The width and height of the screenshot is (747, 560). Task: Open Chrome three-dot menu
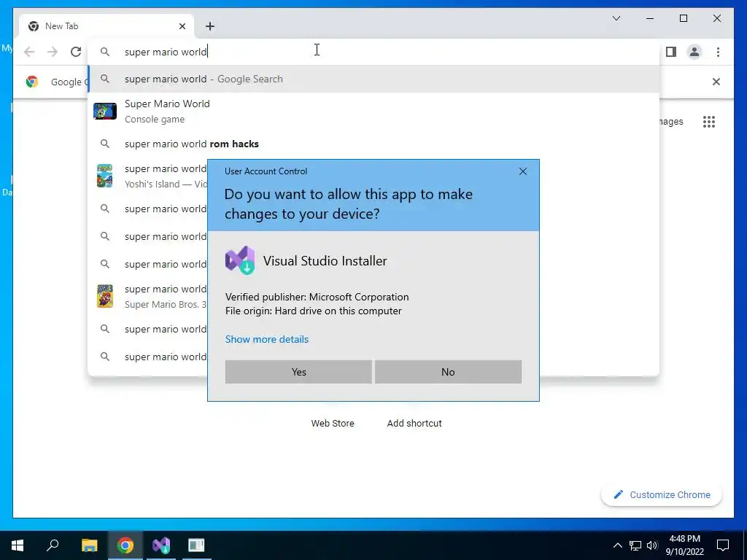point(718,52)
